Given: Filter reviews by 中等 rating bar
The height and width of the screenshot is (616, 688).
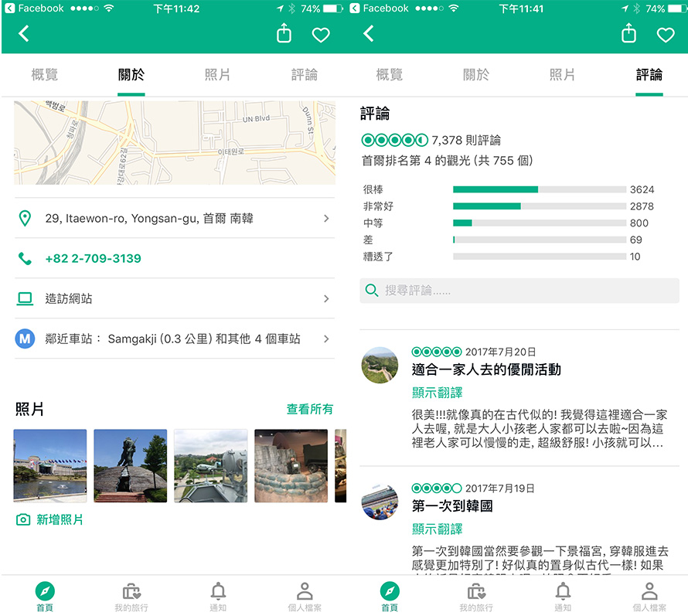Looking at the screenshot, I should click(x=540, y=223).
